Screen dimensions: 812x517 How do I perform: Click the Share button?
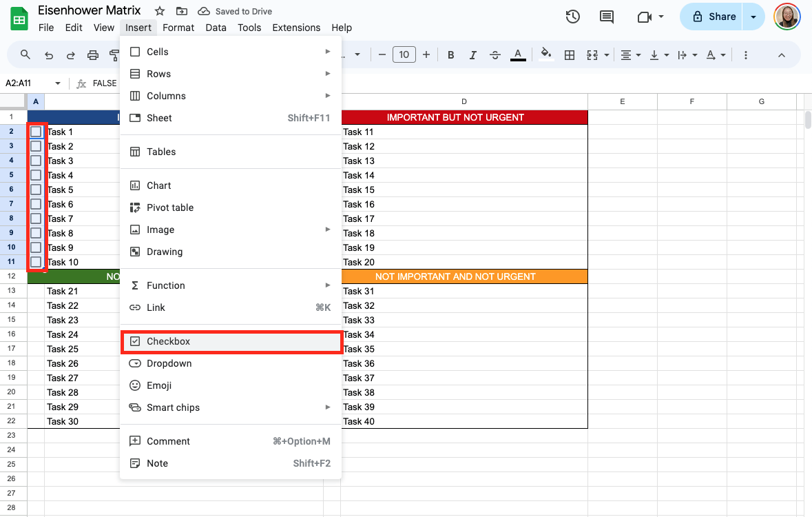pos(714,17)
